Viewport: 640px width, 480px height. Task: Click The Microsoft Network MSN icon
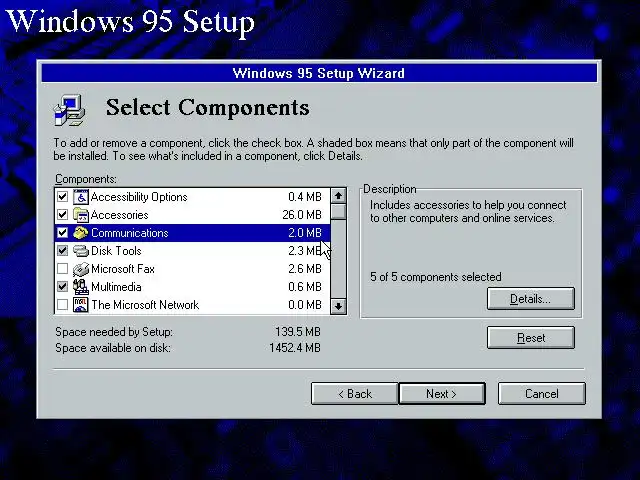(81, 305)
